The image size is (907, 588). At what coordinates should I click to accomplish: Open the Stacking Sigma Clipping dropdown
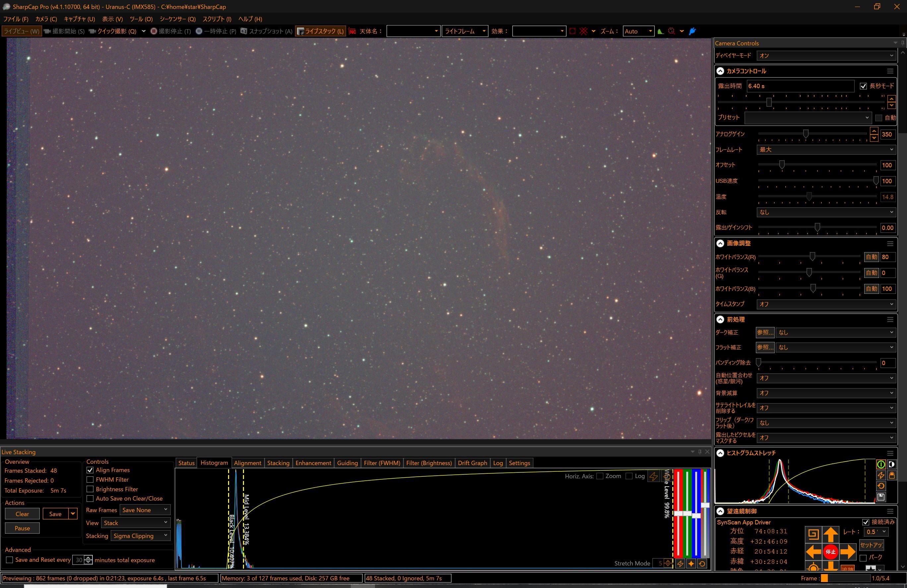[140, 536]
